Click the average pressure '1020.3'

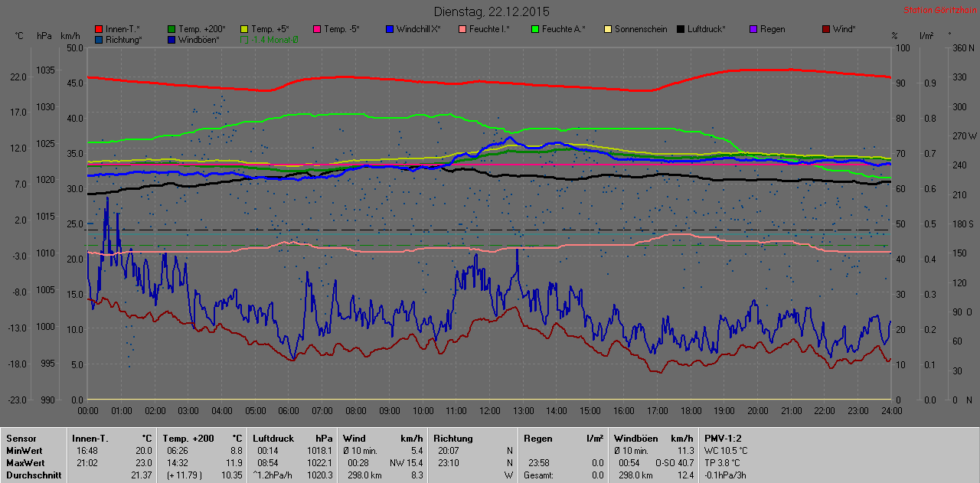(319, 475)
